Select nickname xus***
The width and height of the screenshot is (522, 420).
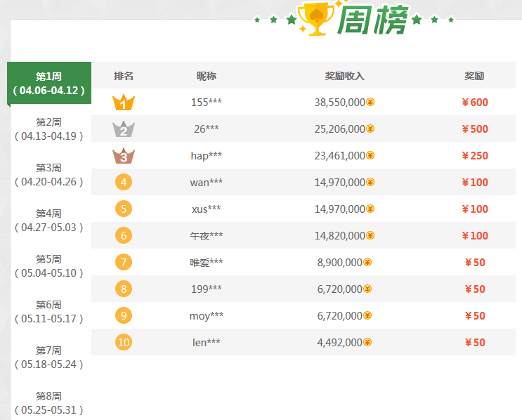point(207,209)
